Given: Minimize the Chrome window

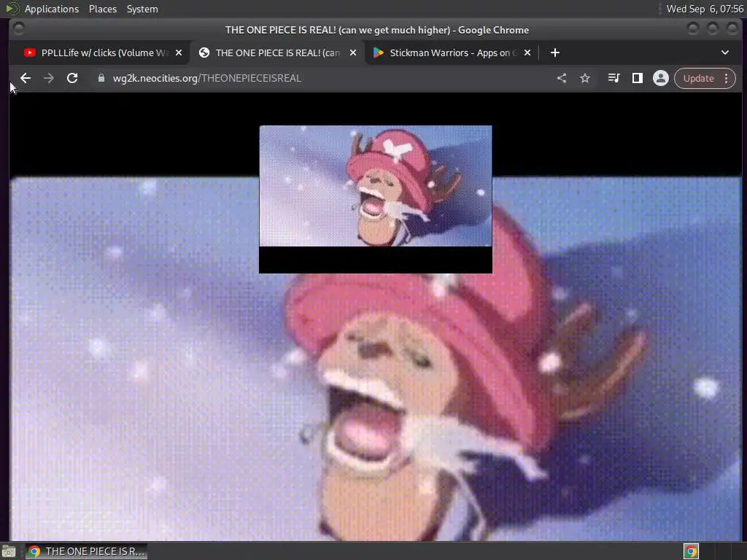Looking at the screenshot, I should pyautogui.click(x=693, y=29).
